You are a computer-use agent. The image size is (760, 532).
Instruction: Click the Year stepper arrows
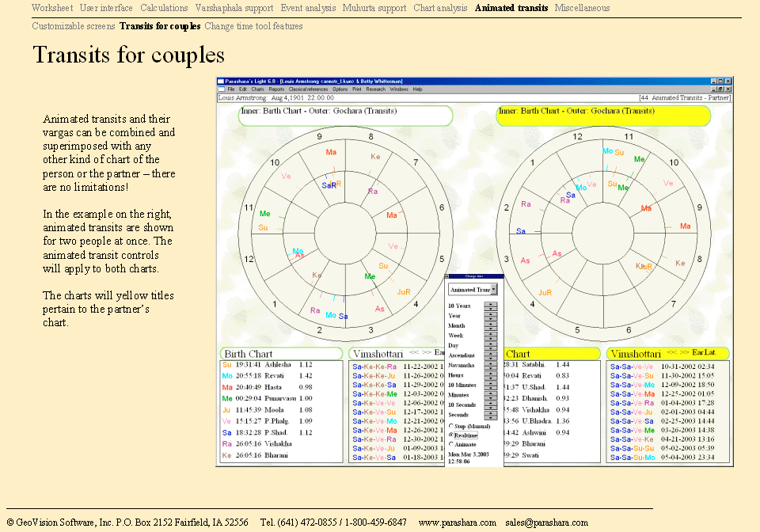click(491, 316)
